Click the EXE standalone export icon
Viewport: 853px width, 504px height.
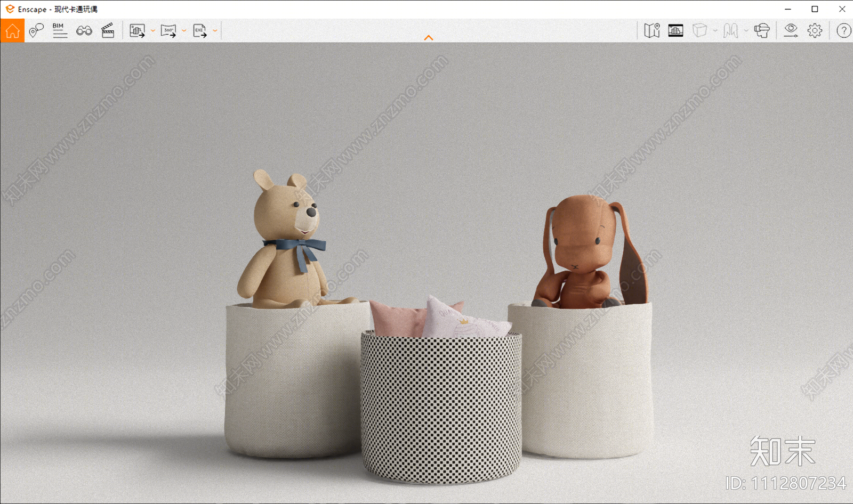200,31
